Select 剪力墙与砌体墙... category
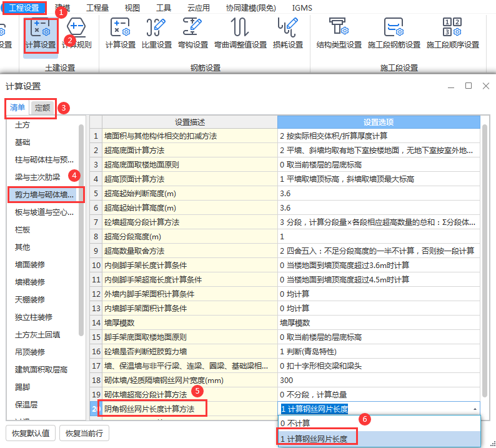The image size is (496, 448). pyautogui.click(x=44, y=194)
